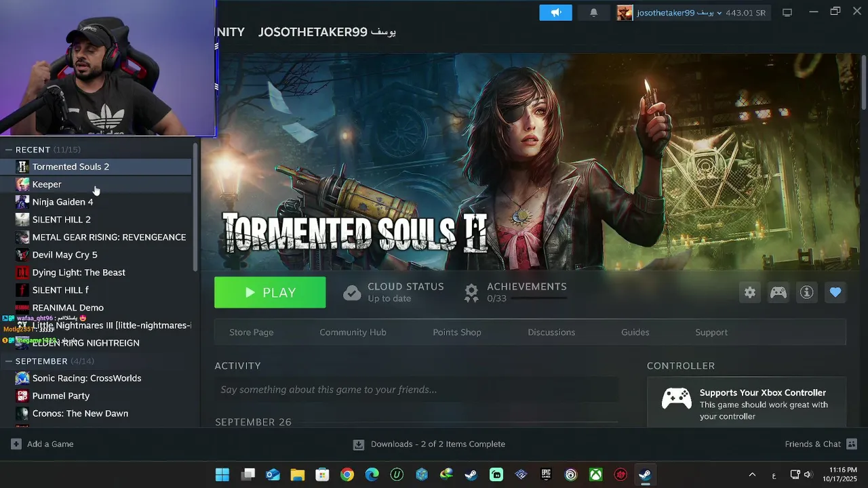The height and width of the screenshot is (488, 868).
Task: Open the JOSOTHETAKER99 profile menu
Action: click(327, 32)
